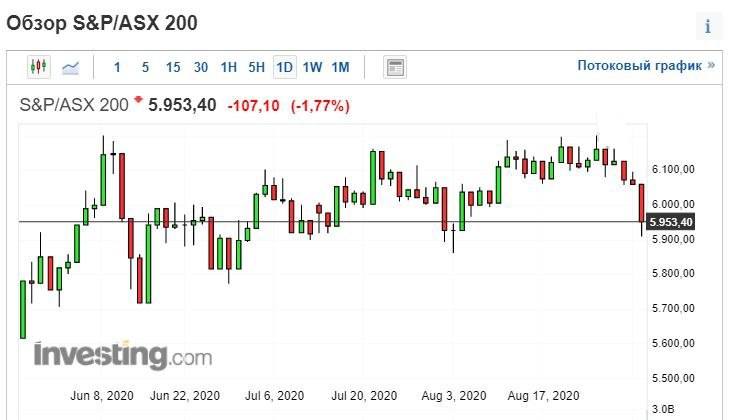This screenshot has width=732, height=420.
Task: Click the red marker beside S&P/ASX 200
Action: (139, 100)
